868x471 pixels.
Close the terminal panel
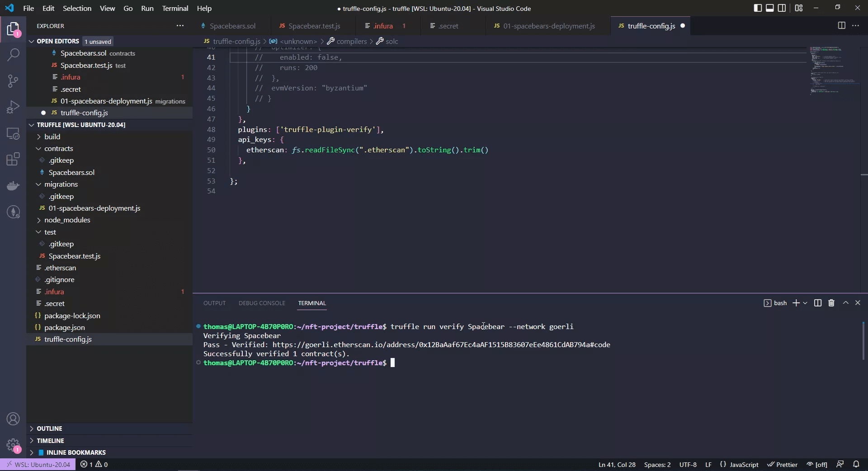click(858, 303)
